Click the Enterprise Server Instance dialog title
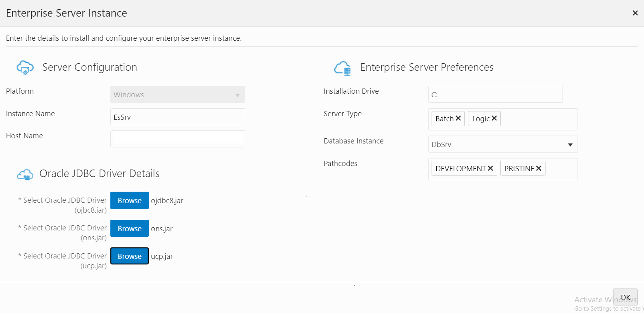Viewport: 644px width, 313px height. pos(66,13)
